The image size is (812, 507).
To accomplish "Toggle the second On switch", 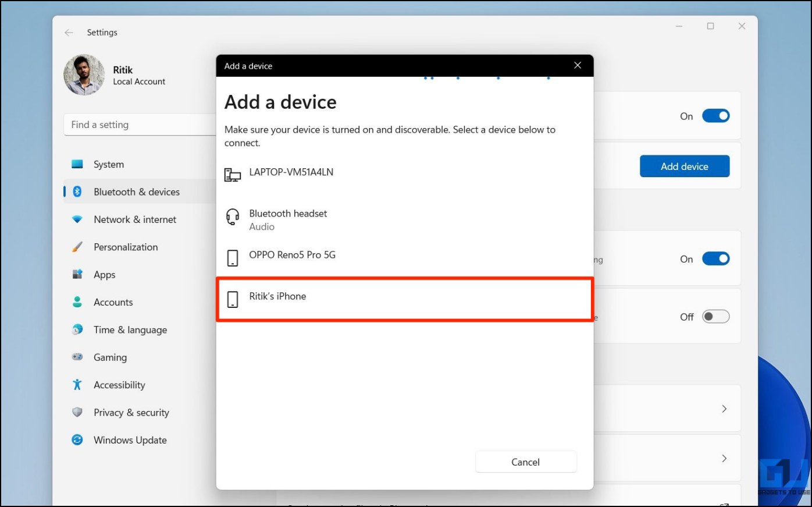I will (715, 258).
